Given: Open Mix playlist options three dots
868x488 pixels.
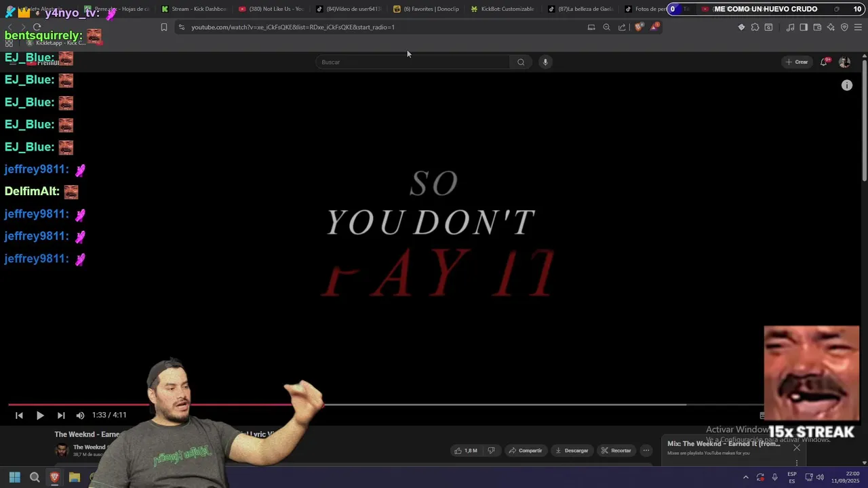Looking at the screenshot, I should [x=797, y=463].
